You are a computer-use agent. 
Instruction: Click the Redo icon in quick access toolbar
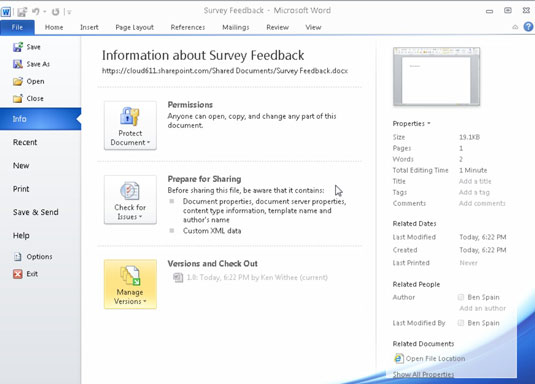55,12
